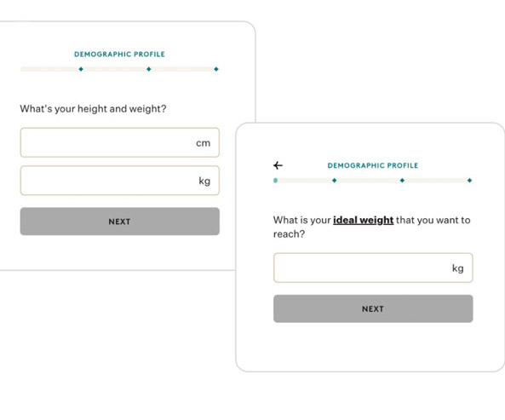Click the "cm" unit label
Screen dimensions: 505x420
(204, 143)
